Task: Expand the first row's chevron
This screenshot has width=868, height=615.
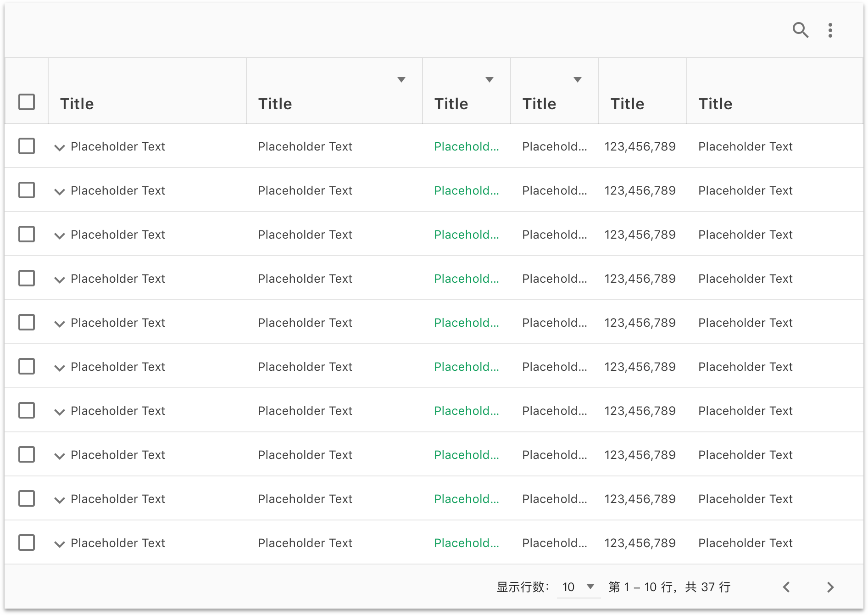Action: 60,148
